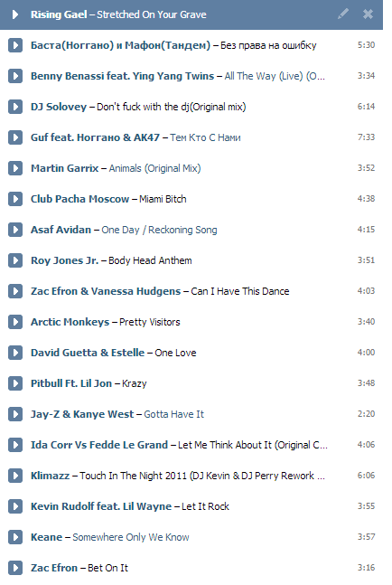Select the song title Can I Have This Dance
392x585 pixels.
[x=240, y=291]
